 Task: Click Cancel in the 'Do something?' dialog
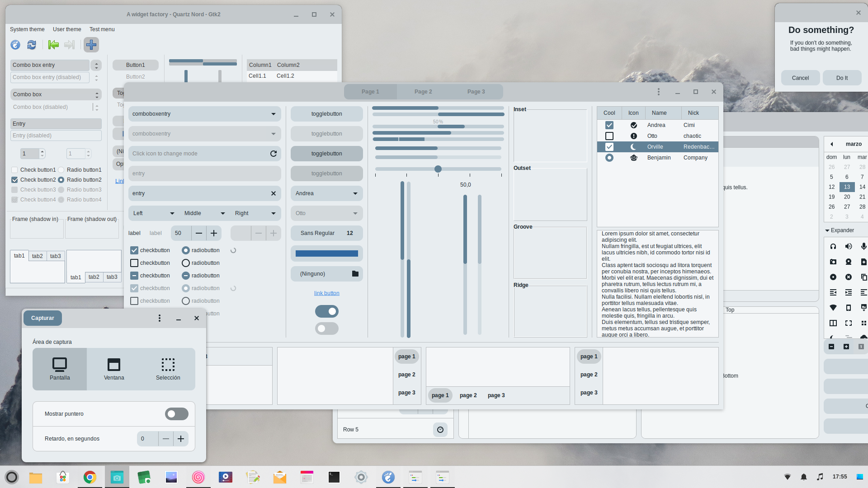(x=800, y=78)
